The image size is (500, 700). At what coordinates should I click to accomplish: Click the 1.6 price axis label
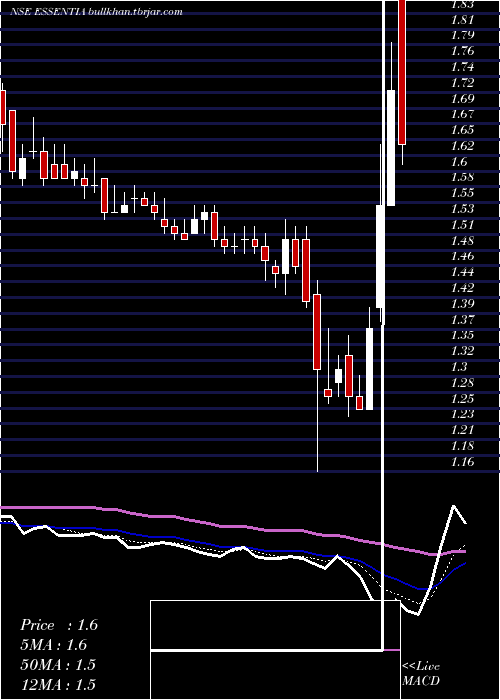(x=460, y=162)
